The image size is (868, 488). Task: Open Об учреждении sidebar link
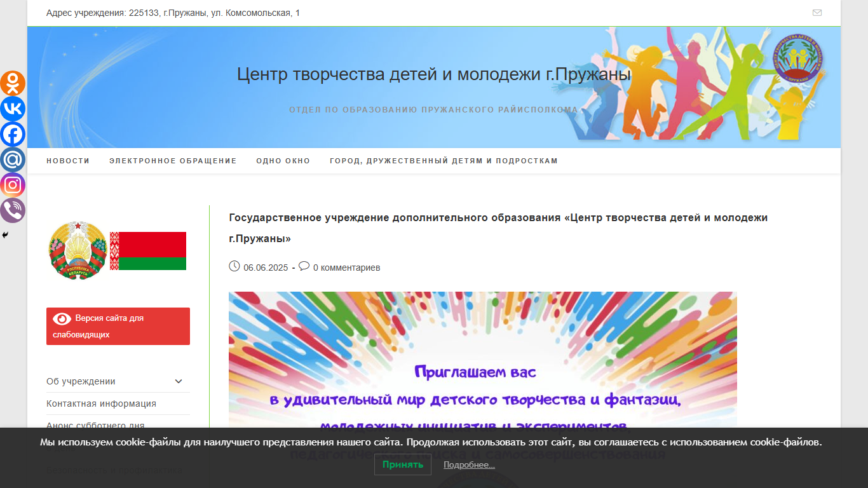(x=81, y=381)
